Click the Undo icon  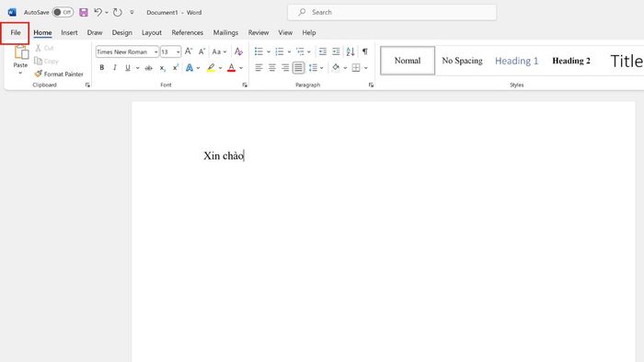pyautogui.click(x=98, y=12)
